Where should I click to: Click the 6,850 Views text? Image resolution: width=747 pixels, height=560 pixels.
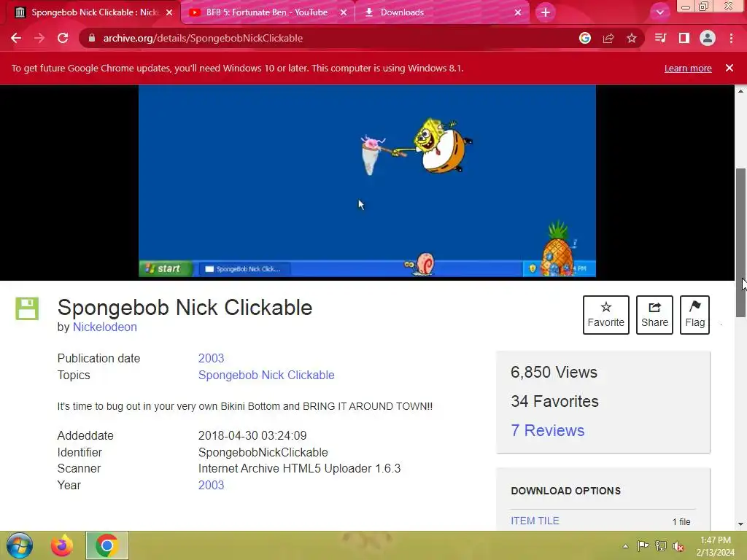coord(554,372)
